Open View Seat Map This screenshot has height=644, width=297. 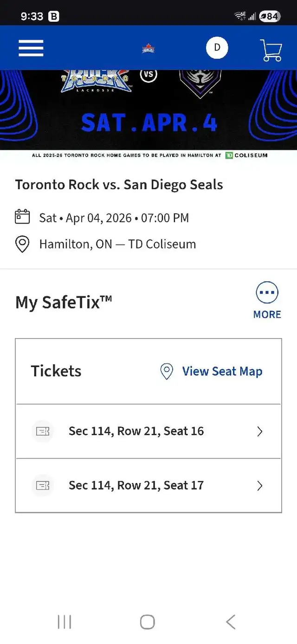pos(222,371)
